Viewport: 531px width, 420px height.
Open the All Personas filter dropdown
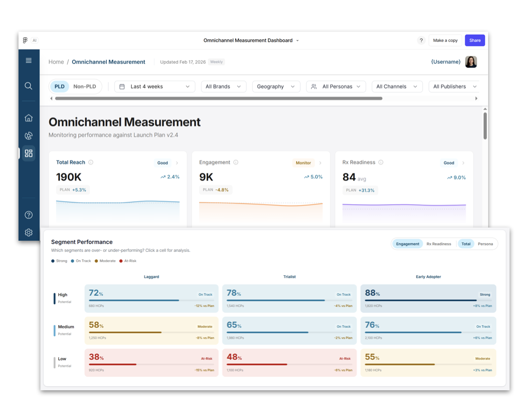tap(336, 87)
